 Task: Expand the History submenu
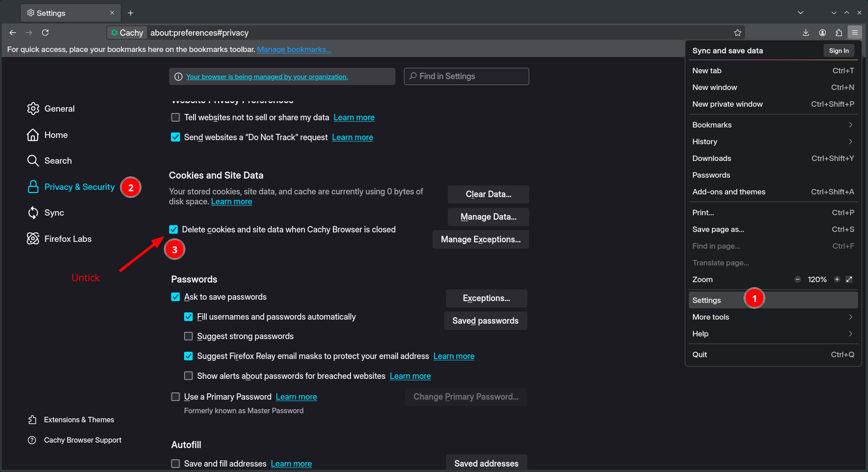(x=773, y=142)
